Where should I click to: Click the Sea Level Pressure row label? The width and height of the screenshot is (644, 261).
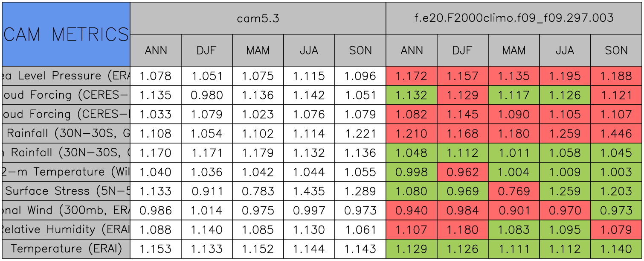[66, 76]
